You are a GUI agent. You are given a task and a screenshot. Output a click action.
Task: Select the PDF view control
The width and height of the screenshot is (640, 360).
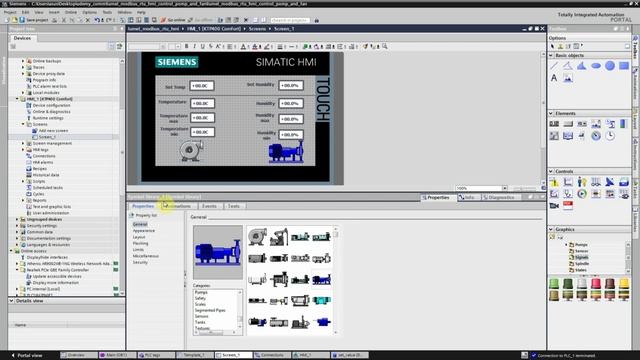click(568, 206)
